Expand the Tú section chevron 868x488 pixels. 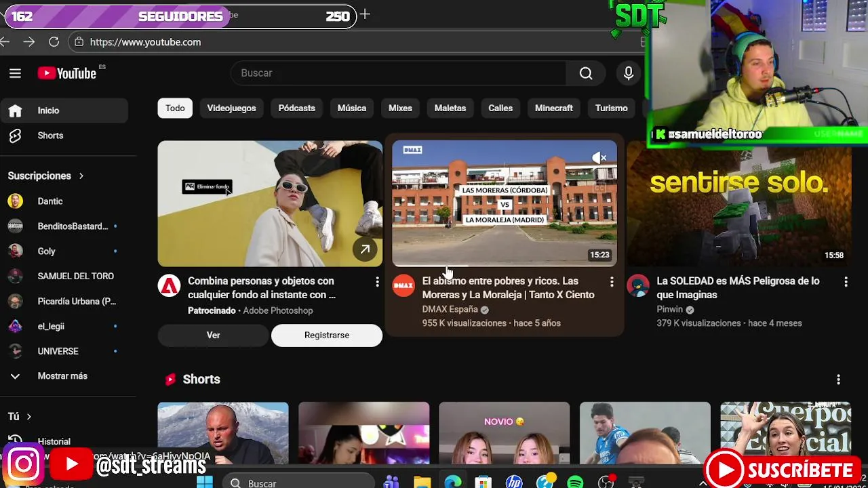pyautogui.click(x=28, y=417)
